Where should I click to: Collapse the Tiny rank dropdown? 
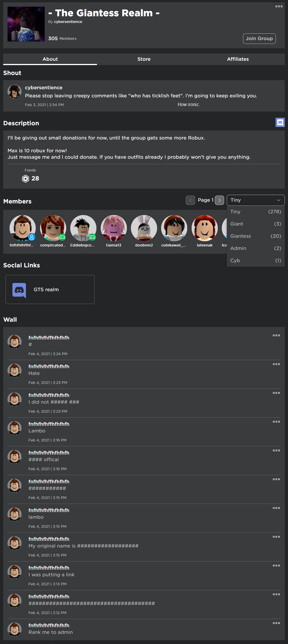click(255, 200)
